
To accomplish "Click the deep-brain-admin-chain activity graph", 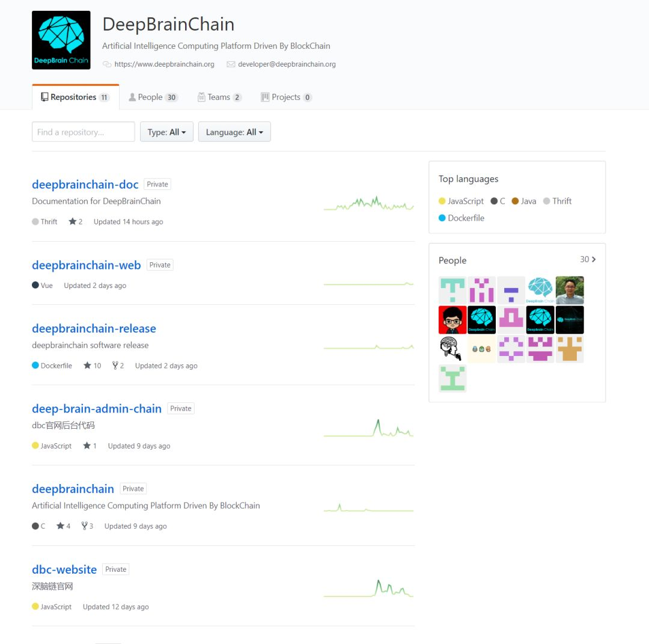I will pos(368,428).
